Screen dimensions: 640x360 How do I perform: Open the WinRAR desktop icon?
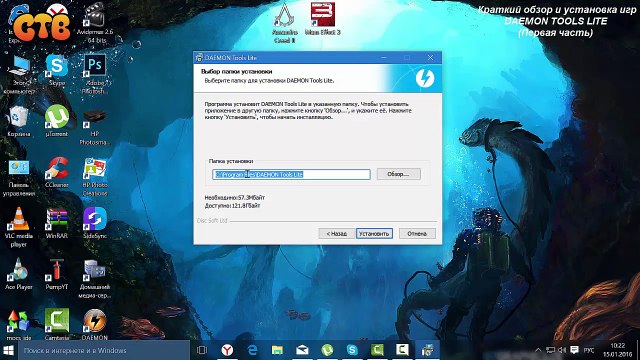click(57, 224)
